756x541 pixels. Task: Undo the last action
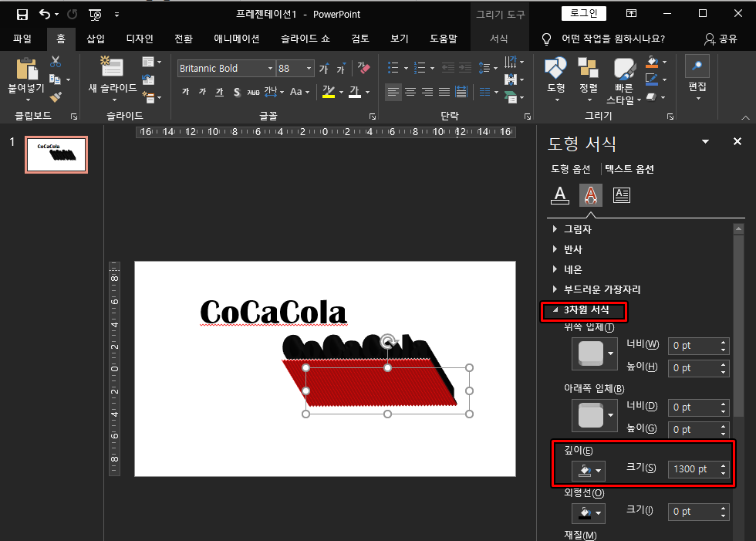coord(45,15)
